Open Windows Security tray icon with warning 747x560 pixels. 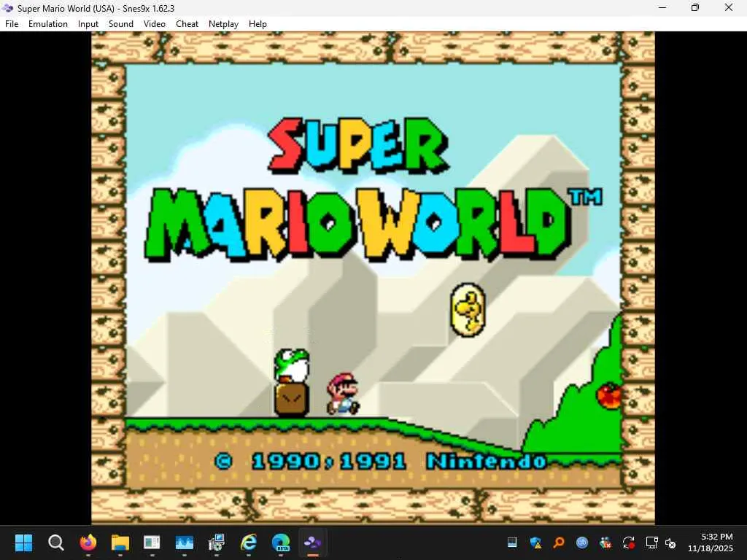(x=536, y=542)
